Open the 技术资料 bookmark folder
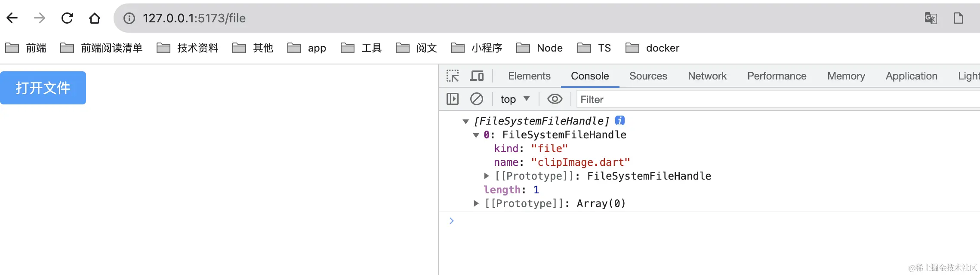The image size is (980, 275). pyautogui.click(x=188, y=48)
